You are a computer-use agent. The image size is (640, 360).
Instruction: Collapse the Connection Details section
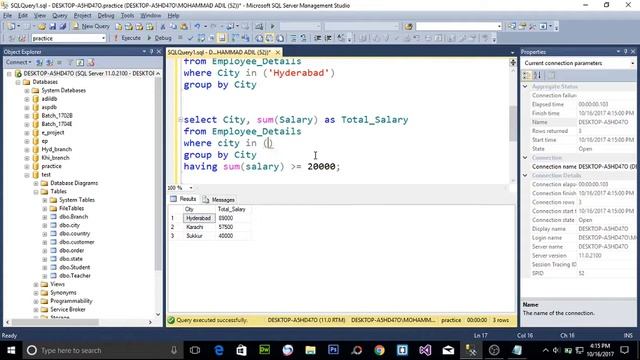tap(525, 176)
